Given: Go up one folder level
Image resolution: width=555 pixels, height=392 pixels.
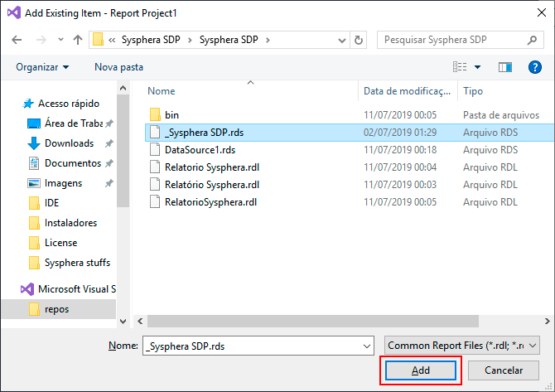Looking at the screenshot, I should coord(78,40).
